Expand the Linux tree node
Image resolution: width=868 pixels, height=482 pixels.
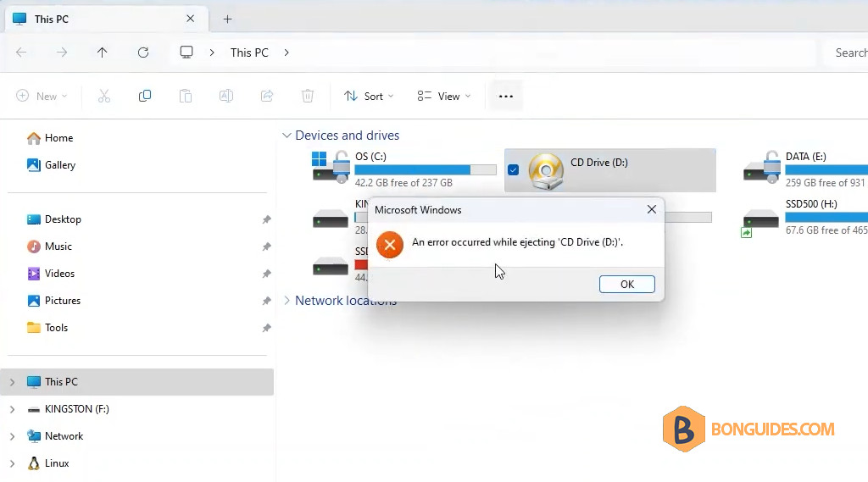pos(12,463)
